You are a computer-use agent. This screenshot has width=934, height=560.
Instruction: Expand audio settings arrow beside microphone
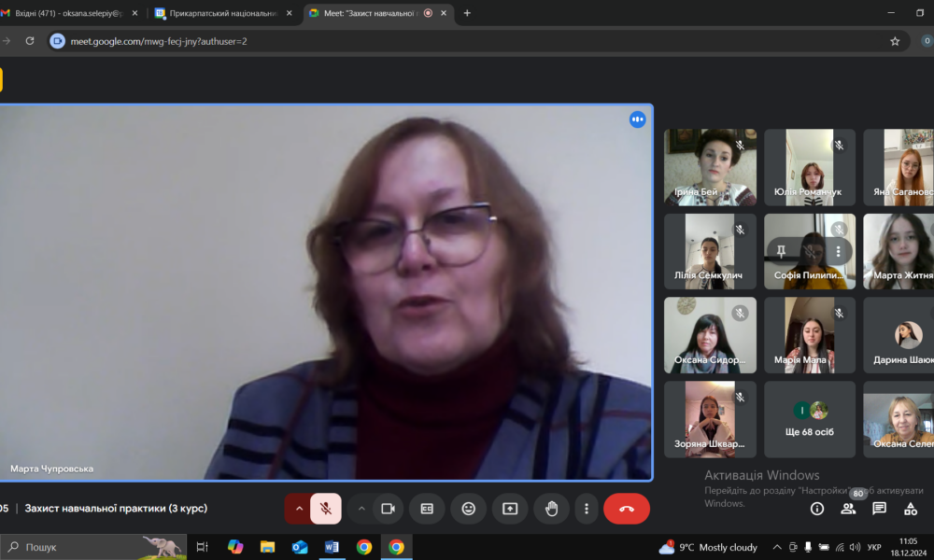299,509
